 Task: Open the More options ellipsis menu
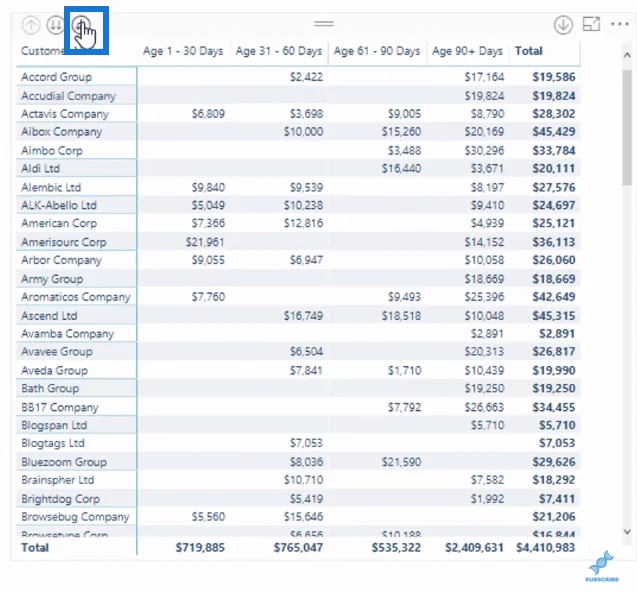pyautogui.click(x=620, y=24)
